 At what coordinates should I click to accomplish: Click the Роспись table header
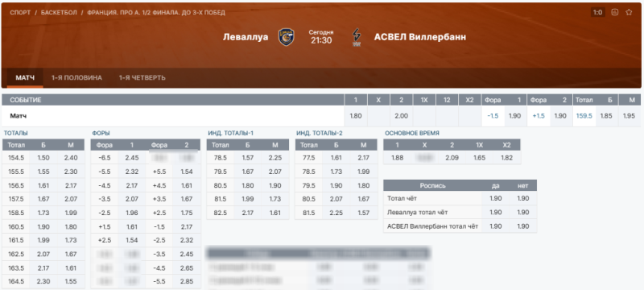coord(432,185)
